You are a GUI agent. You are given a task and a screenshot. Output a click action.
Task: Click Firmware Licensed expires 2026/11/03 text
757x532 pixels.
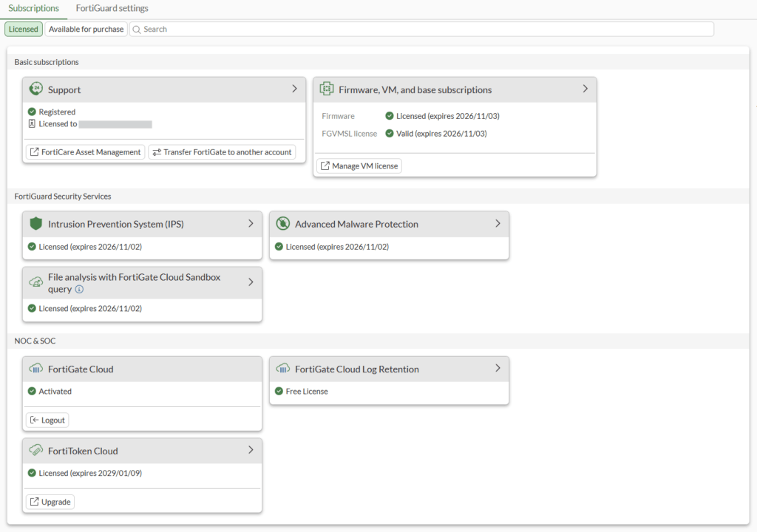[x=448, y=116]
